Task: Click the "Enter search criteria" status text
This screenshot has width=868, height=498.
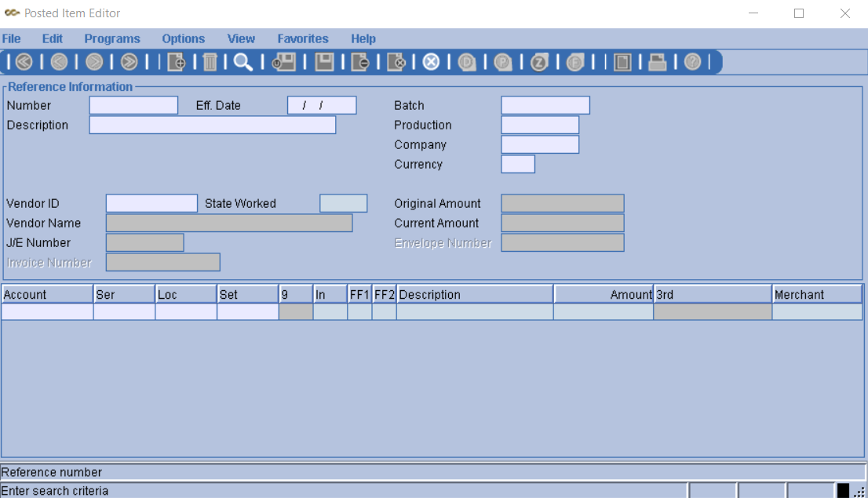Action: [x=55, y=491]
